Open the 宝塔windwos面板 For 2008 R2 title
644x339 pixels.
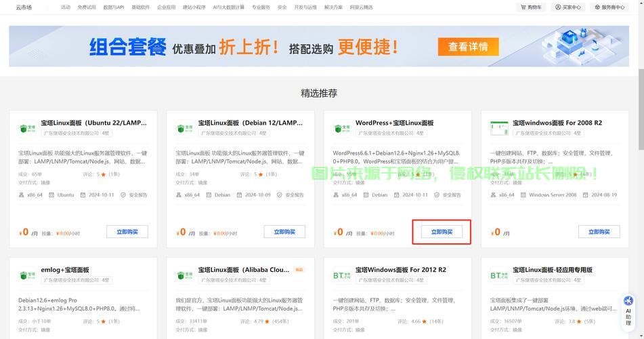pyautogui.click(x=557, y=123)
